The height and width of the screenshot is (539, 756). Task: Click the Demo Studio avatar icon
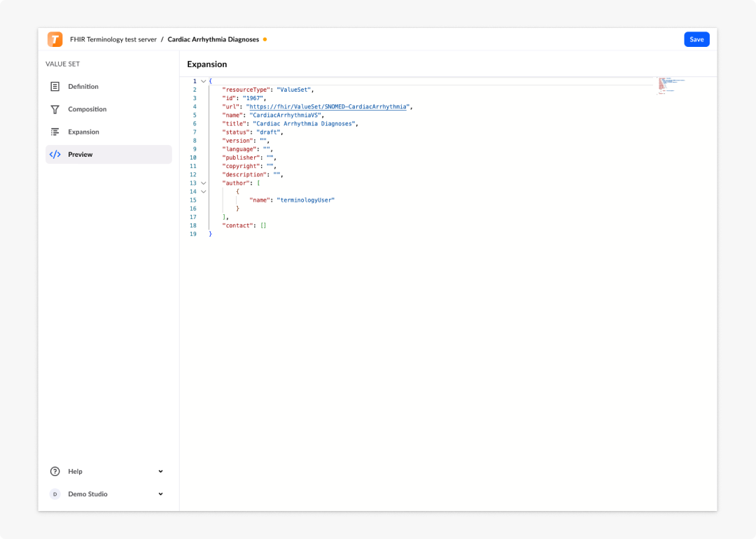click(x=55, y=494)
